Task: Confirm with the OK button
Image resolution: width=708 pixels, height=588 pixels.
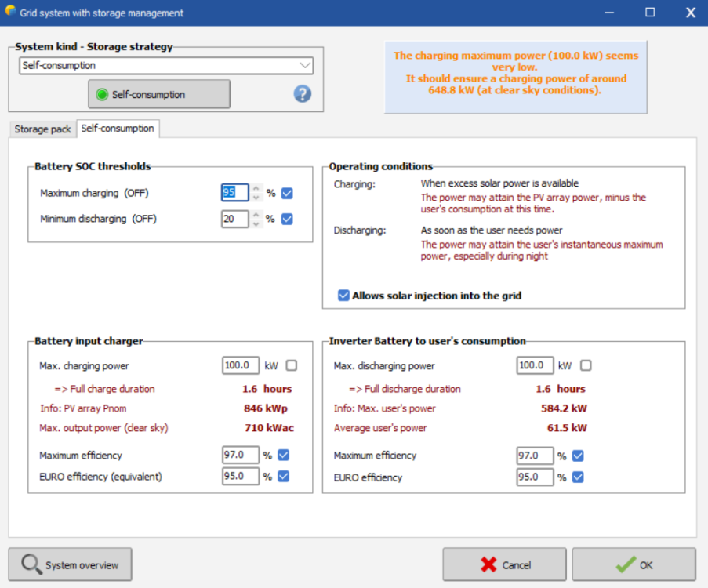Action: point(634,564)
